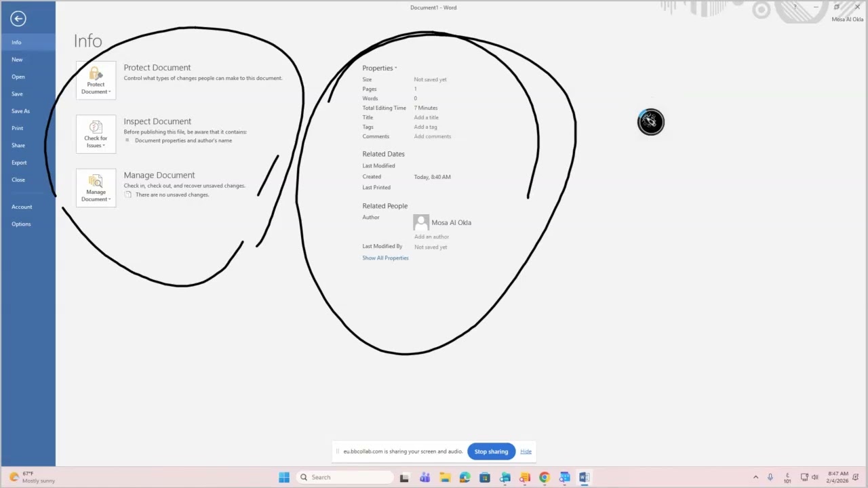This screenshot has height=488, width=868.
Task: Open the Manage Document dropdown
Action: (x=96, y=188)
